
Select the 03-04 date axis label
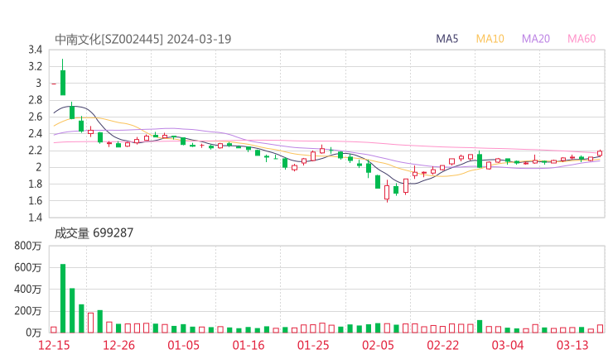point(508,345)
